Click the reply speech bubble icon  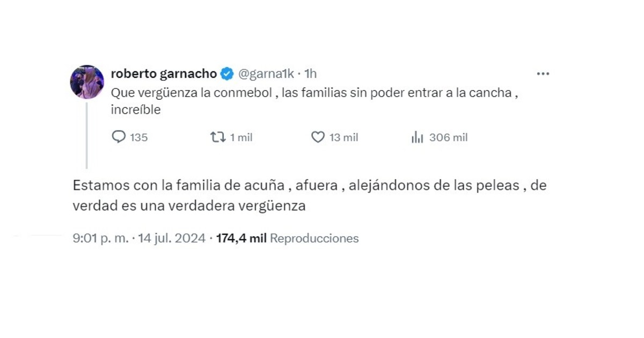tap(118, 137)
